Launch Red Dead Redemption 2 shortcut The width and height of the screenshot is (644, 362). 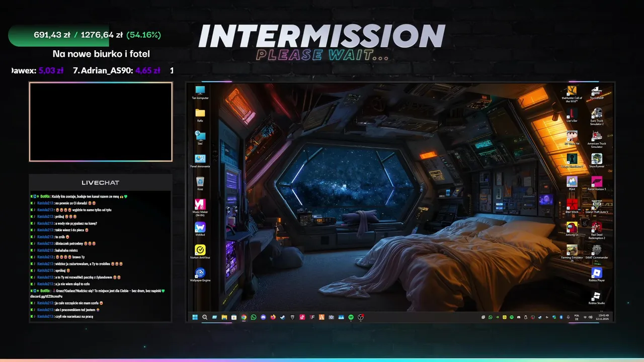click(597, 231)
